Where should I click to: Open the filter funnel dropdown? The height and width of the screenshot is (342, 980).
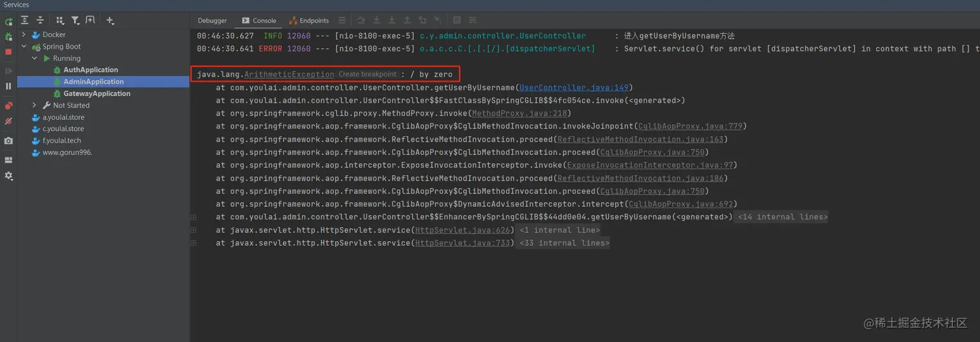coord(76,21)
